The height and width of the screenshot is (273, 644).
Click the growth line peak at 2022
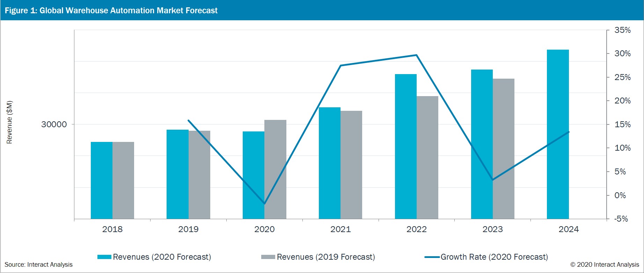tap(416, 55)
